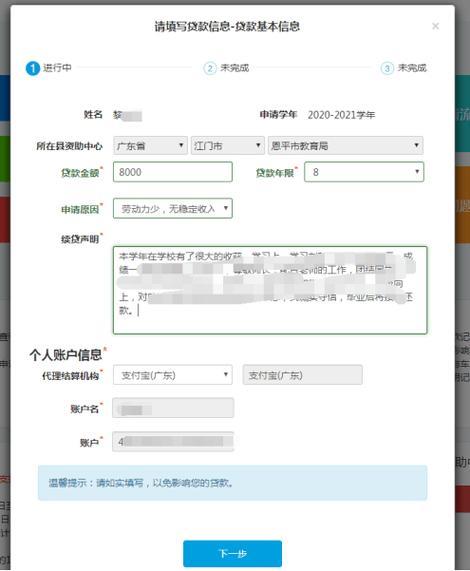This screenshot has height=571, width=470.
Task: Click the 账户名 account name field
Action: [x=173, y=408]
